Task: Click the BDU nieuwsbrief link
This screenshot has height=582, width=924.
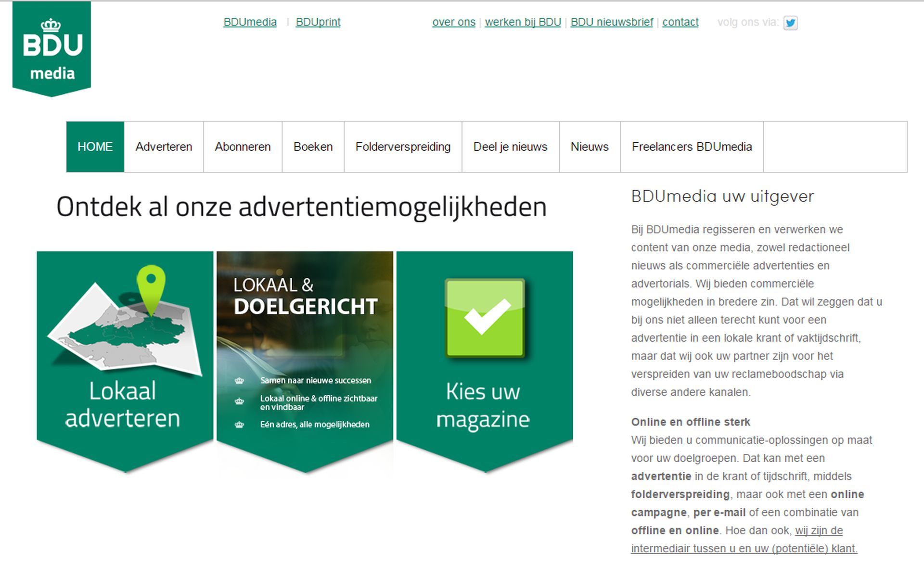Action: pyautogui.click(x=612, y=22)
